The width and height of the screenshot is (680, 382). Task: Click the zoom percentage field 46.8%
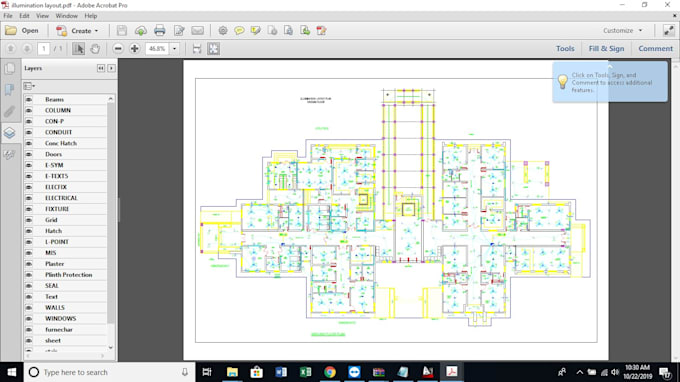point(157,49)
